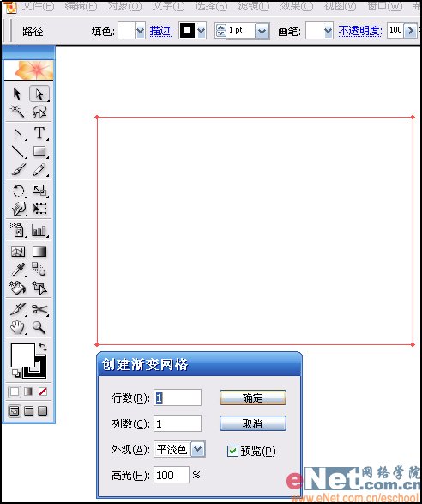The height and width of the screenshot is (504, 422).
Task: Open the 画笔 brush dropdown
Action: click(x=328, y=31)
